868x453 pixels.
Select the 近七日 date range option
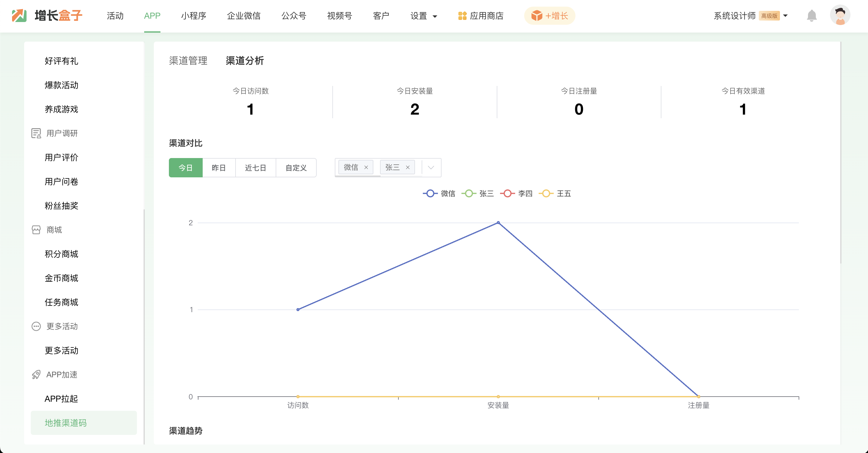coord(255,167)
